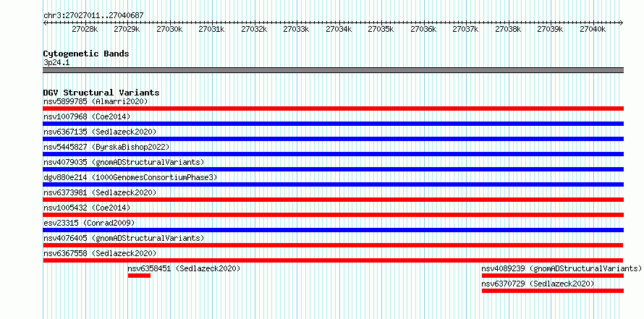The height and width of the screenshot is (319, 644).
Task: Click the 27032k ruler label
Action: pos(254,29)
